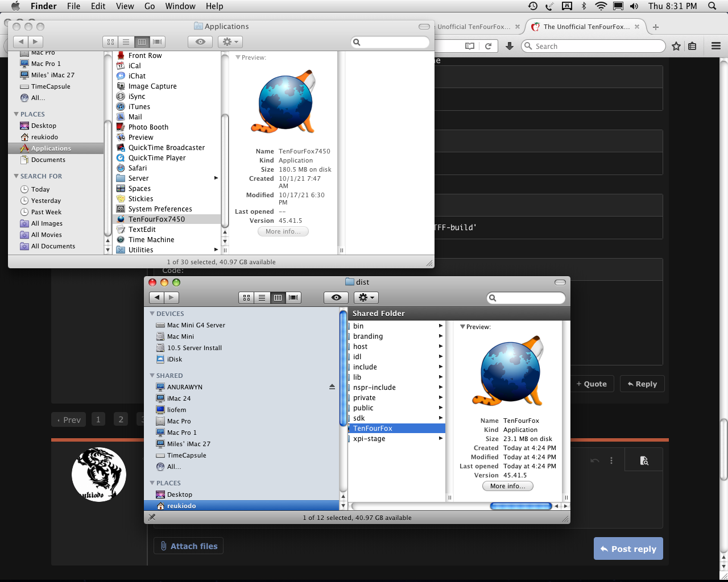Image resolution: width=728 pixels, height=582 pixels.
Task: Click the Quote button on forum post
Action: point(591,384)
